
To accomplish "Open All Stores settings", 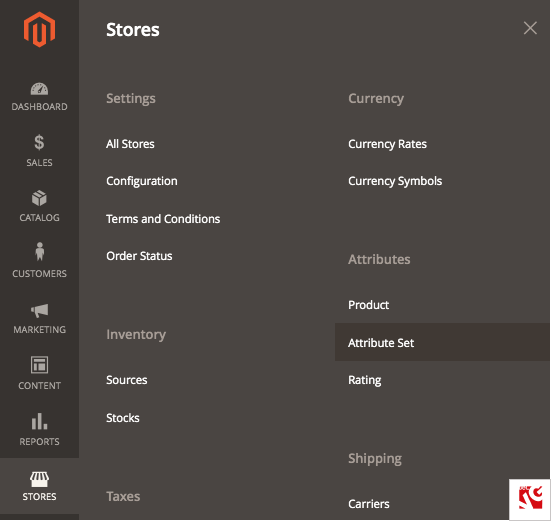I will pos(130,144).
